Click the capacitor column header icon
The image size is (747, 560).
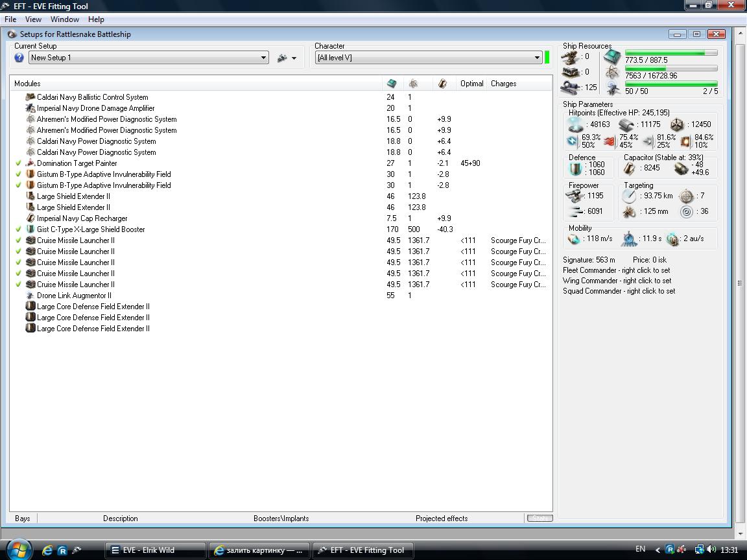coord(442,84)
